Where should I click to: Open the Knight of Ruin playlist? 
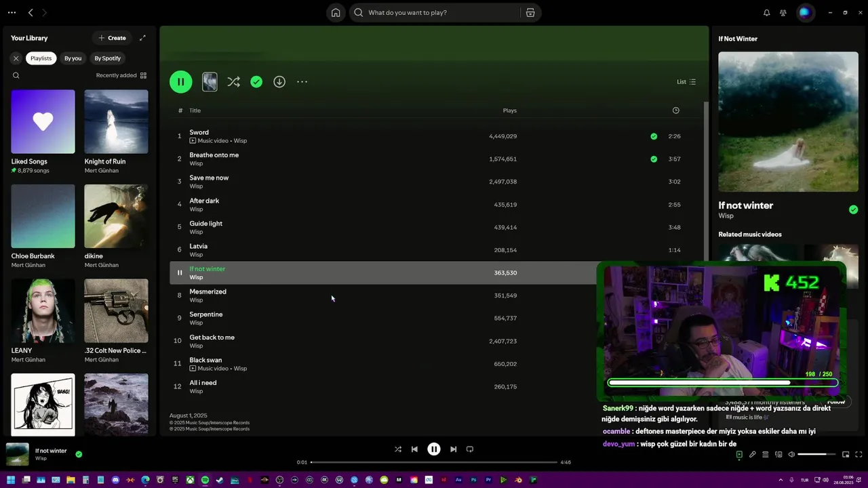(116, 132)
